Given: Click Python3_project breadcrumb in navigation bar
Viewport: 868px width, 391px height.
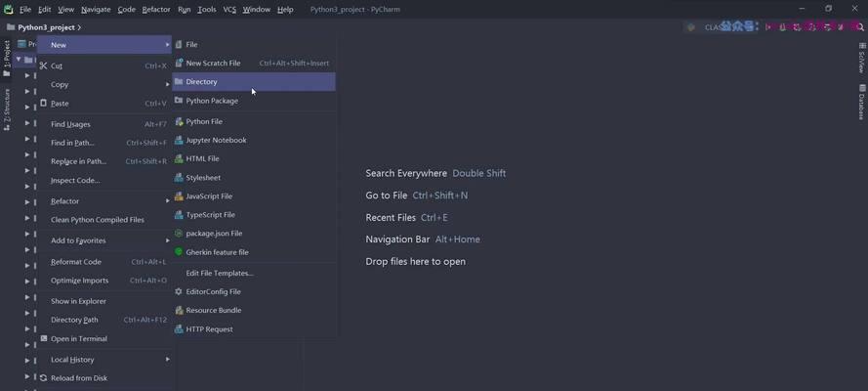Looking at the screenshot, I should coord(46,27).
